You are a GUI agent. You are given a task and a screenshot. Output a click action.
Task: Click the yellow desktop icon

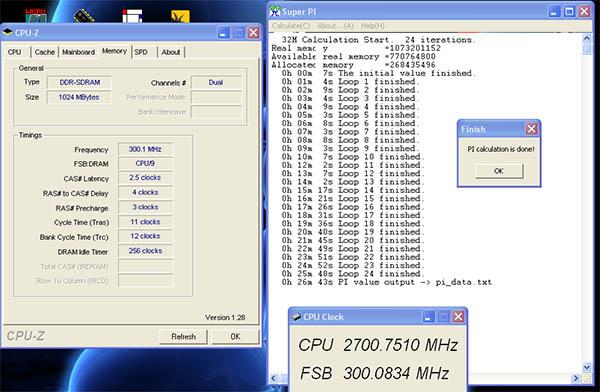180,16
